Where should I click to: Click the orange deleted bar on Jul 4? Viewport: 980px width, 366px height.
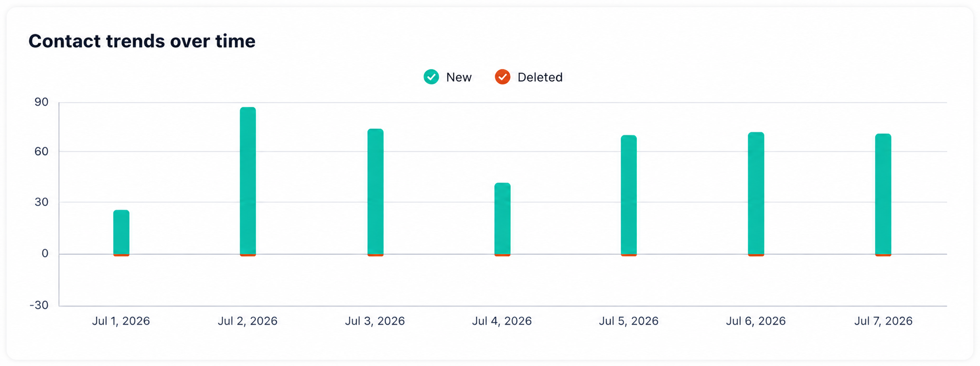502,255
